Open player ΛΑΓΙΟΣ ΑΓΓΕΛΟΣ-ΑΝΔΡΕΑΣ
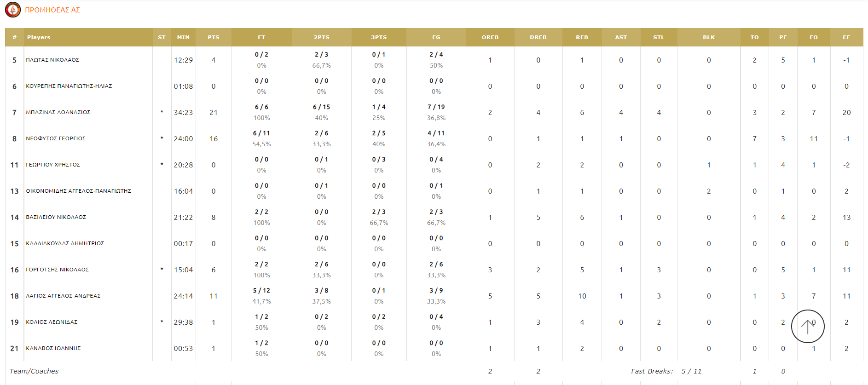Viewport: 868px width, 385px height. pyautogui.click(x=63, y=296)
